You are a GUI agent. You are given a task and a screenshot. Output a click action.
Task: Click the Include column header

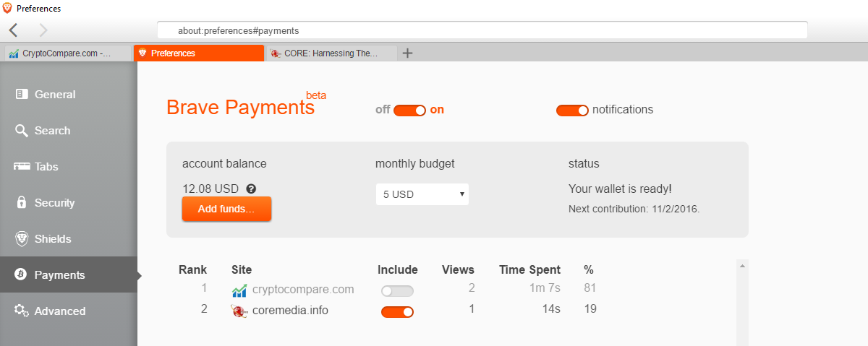click(x=398, y=269)
